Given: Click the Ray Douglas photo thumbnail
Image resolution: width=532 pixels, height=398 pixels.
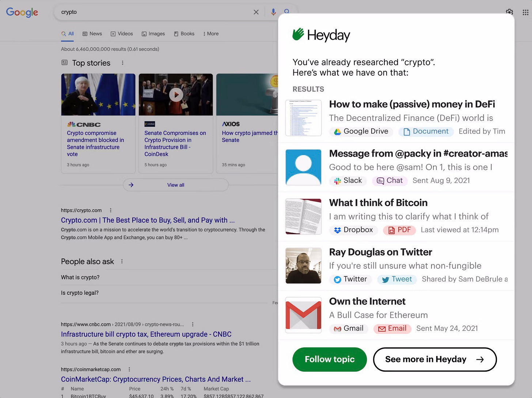Looking at the screenshot, I should pos(303,266).
